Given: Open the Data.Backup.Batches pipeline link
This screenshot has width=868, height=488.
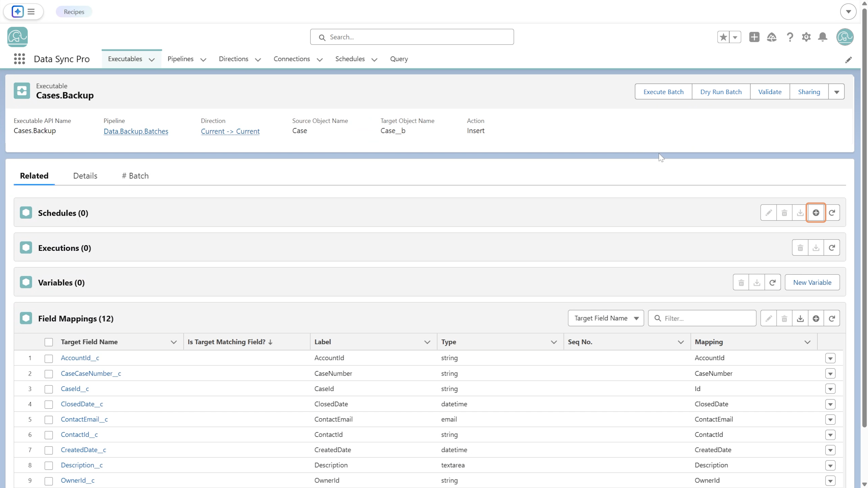Looking at the screenshot, I should (x=136, y=131).
